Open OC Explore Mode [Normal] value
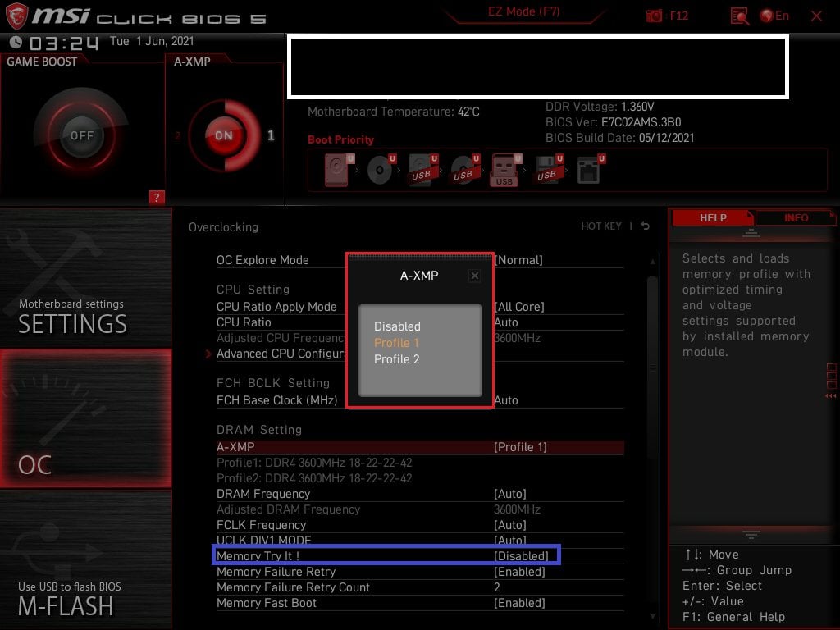Viewport: 840px width, 630px height. coord(518,260)
